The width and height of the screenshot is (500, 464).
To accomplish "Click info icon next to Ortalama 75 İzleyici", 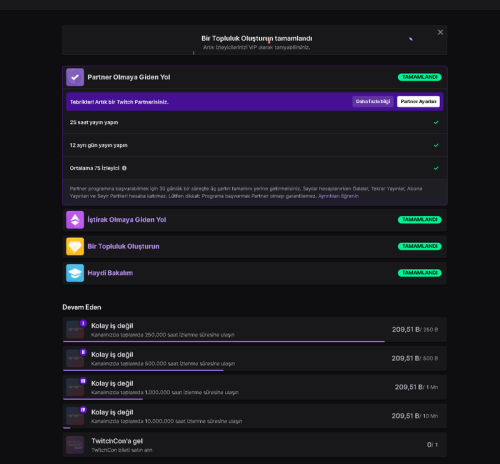I will coord(124,168).
